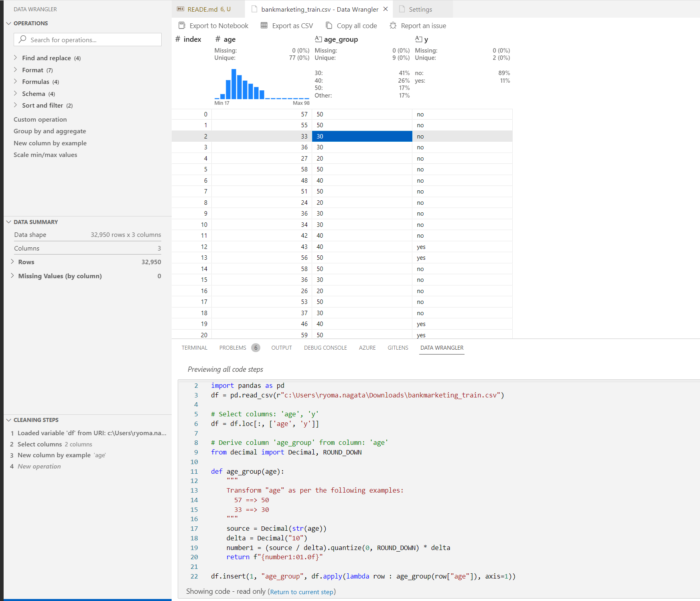Select Group by and aggregate
Screen dimensions: 700x601
(x=50, y=131)
